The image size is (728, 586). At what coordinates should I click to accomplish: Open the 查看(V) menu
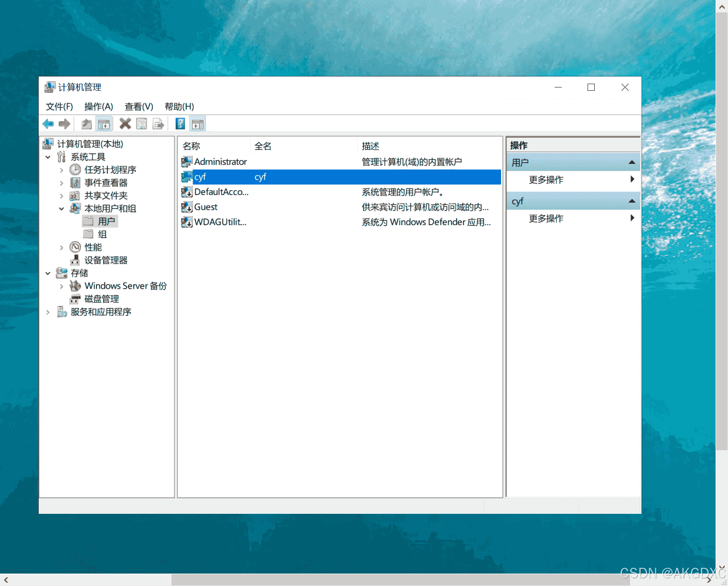[x=139, y=107]
